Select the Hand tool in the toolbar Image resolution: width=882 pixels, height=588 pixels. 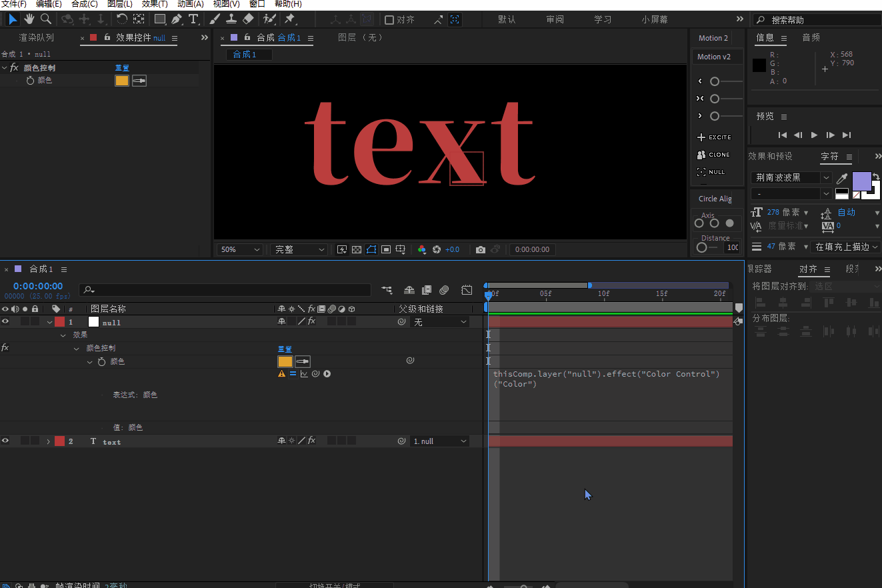tap(30, 19)
